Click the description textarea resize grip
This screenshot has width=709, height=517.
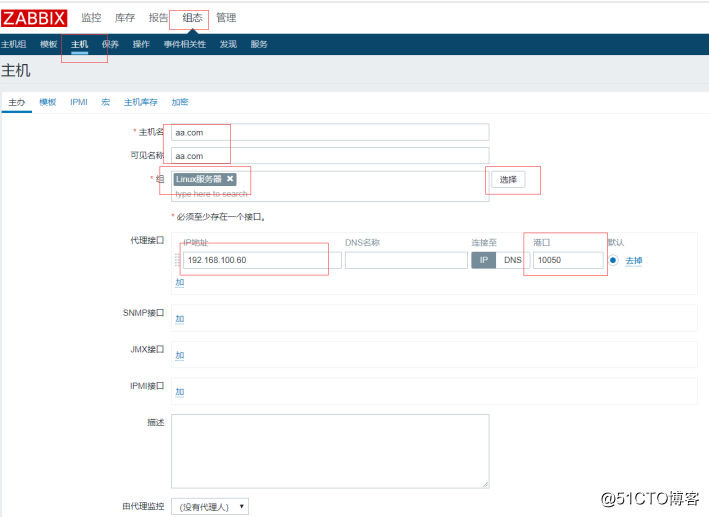click(485, 484)
